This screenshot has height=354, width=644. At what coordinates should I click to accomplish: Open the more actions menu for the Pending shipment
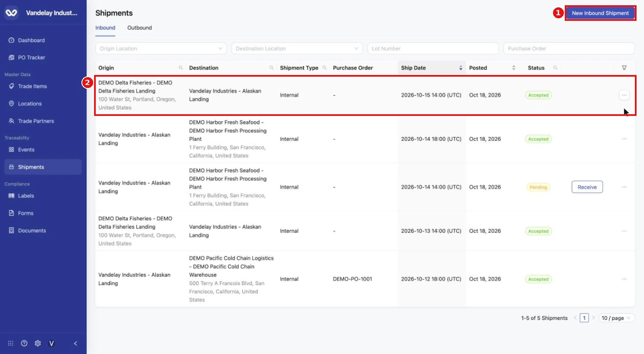[624, 187]
